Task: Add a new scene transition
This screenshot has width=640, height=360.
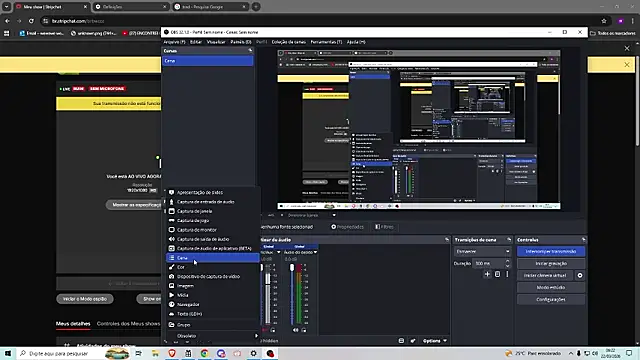Action: [487, 274]
